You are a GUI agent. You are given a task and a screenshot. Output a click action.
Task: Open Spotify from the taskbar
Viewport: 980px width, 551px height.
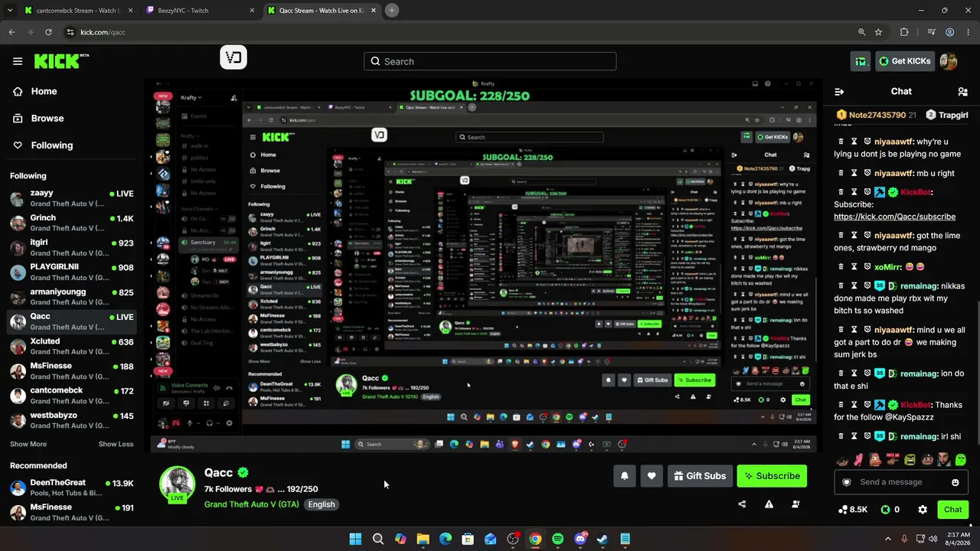point(557,540)
